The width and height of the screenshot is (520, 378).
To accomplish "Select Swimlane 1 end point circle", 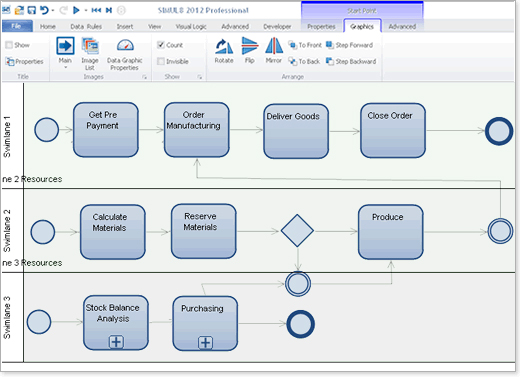I will pyautogui.click(x=499, y=131).
